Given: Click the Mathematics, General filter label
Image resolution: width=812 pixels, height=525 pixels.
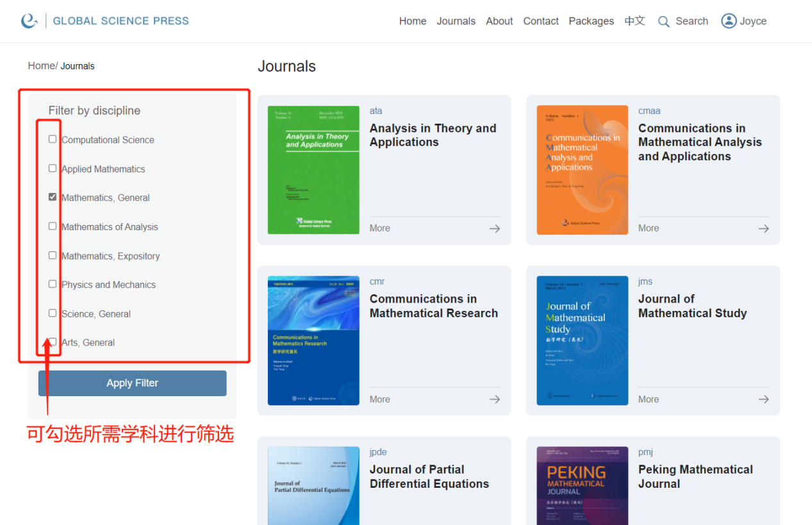Looking at the screenshot, I should click(x=106, y=198).
